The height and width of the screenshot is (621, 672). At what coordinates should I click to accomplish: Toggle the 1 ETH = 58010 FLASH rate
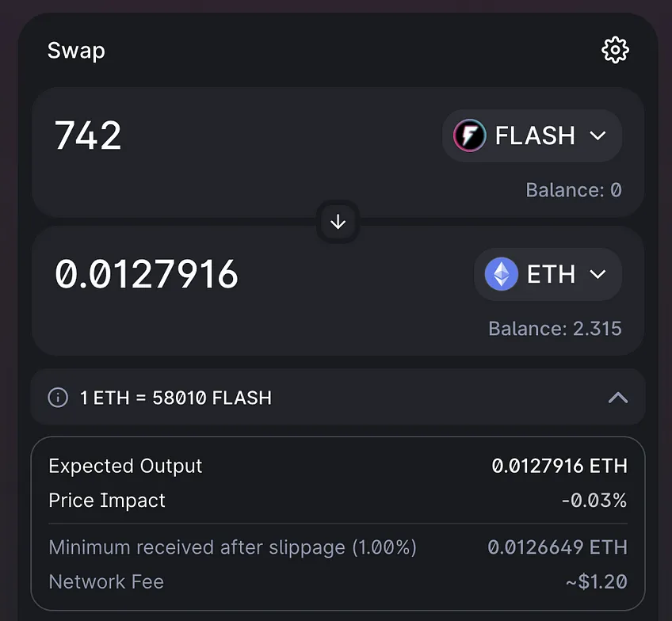pos(176,398)
